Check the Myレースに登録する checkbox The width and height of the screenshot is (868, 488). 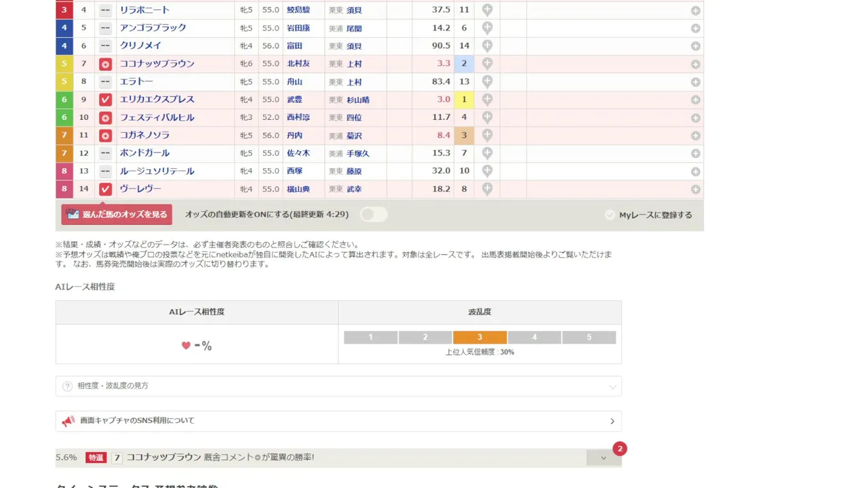(610, 215)
